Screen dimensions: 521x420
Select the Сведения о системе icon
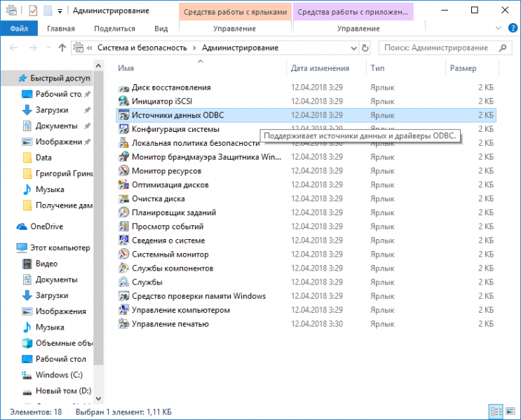tap(123, 241)
